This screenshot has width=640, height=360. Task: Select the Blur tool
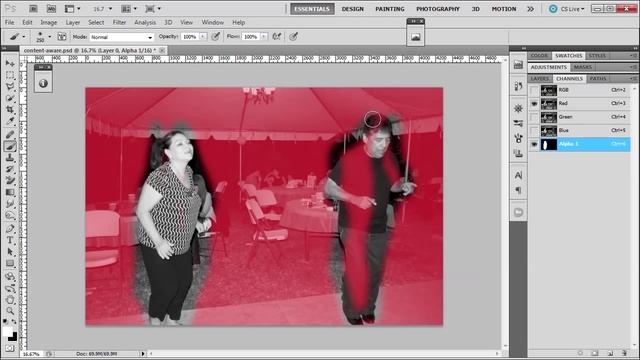pos(10,203)
